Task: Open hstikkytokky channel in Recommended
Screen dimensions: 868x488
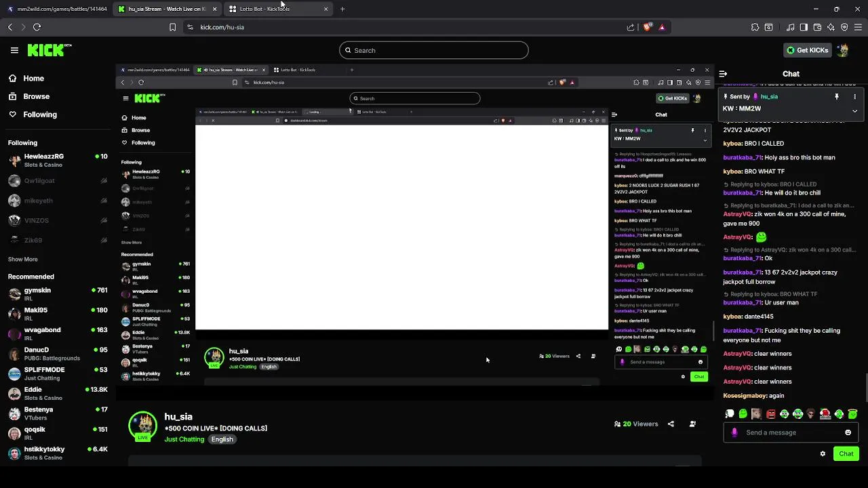Action: pos(58,453)
